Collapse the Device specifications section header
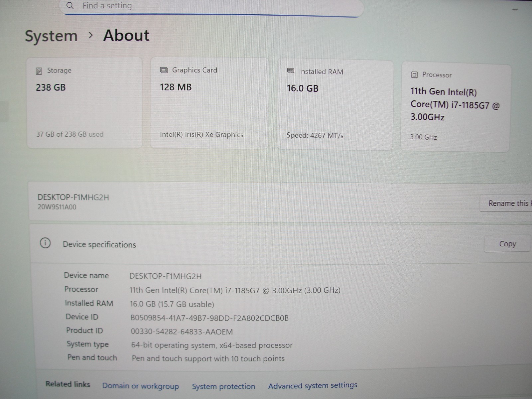This screenshot has height=399, width=532. point(281,244)
